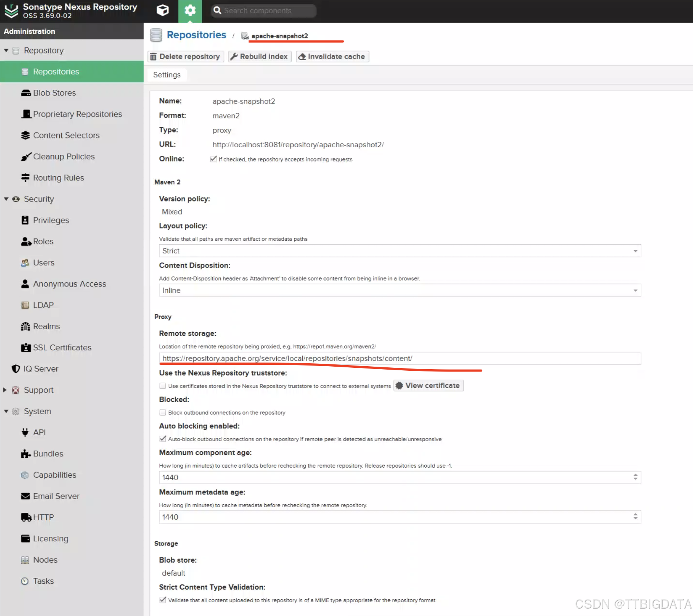
Task: Toggle Strict Content Type Validation checkbox
Action: tap(162, 600)
